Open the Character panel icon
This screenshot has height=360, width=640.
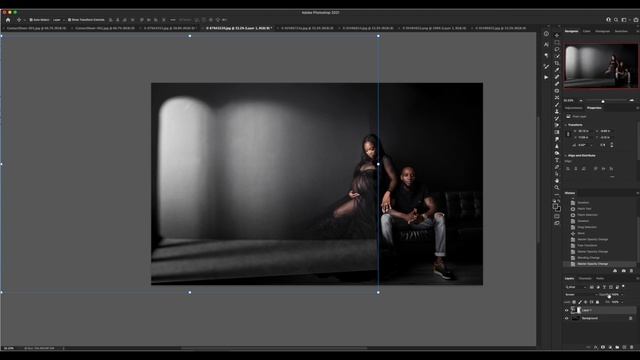546,44
